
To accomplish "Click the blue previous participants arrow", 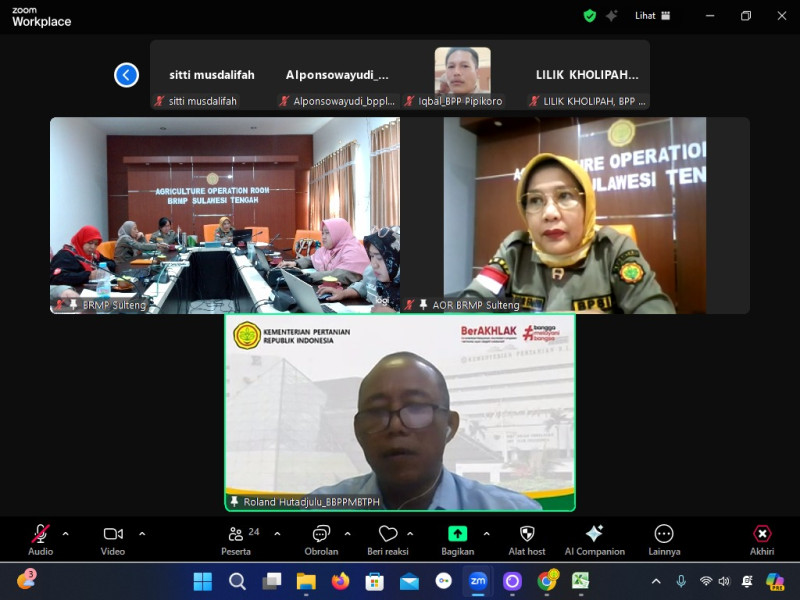I will (x=126, y=75).
